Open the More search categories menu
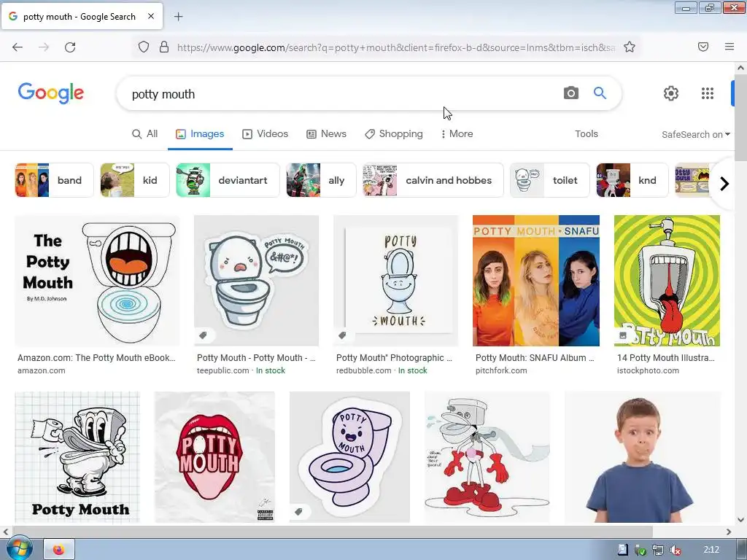Viewport: 747px width, 560px height. click(457, 134)
